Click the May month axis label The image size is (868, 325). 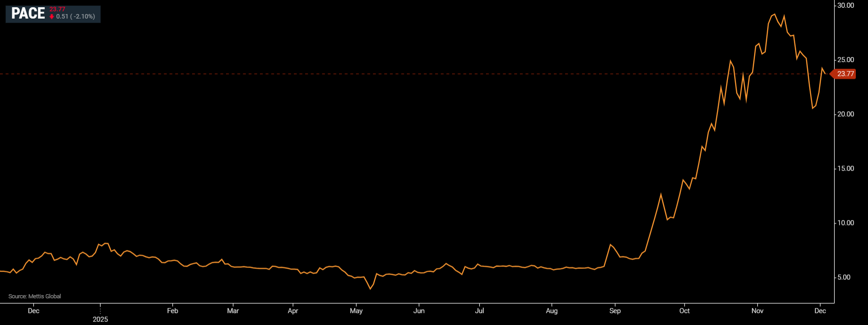click(356, 311)
